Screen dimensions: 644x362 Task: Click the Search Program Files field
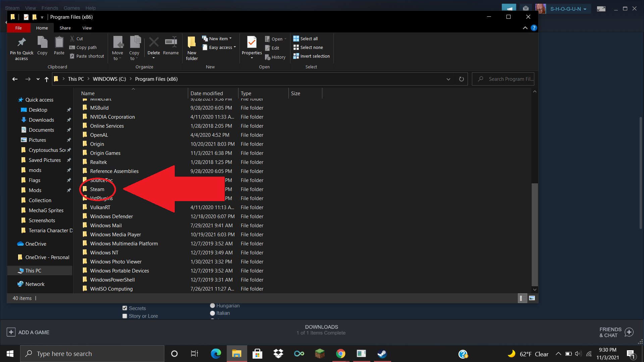[508, 79]
